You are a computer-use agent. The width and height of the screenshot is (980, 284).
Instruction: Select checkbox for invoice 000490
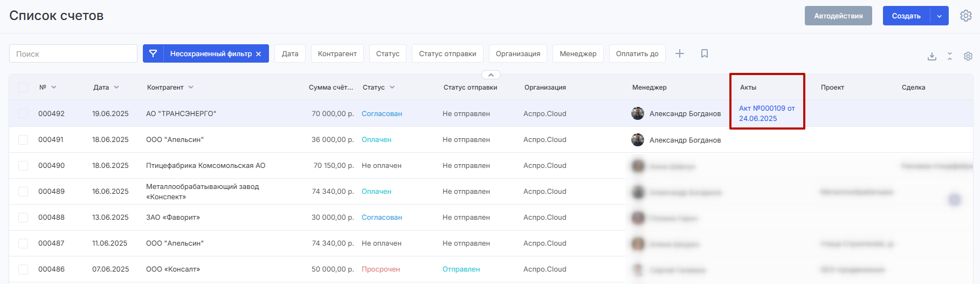pyautogui.click(x=23, y=165)
